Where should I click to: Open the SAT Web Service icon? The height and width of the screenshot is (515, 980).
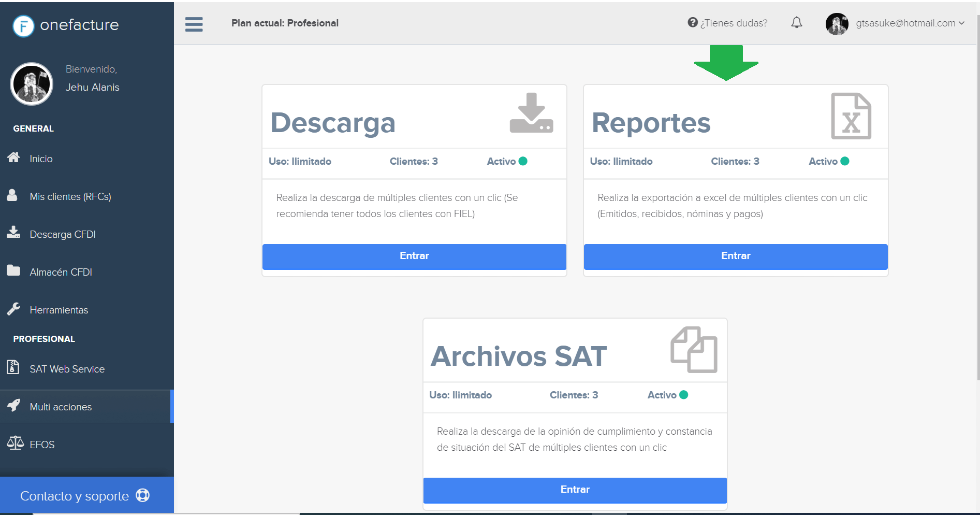tap(13, 368)
